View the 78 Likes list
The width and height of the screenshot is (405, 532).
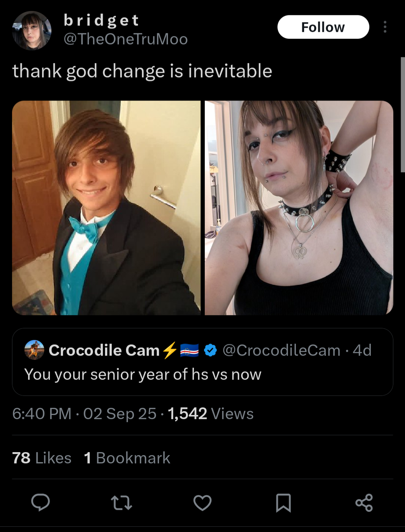(42, 458)
